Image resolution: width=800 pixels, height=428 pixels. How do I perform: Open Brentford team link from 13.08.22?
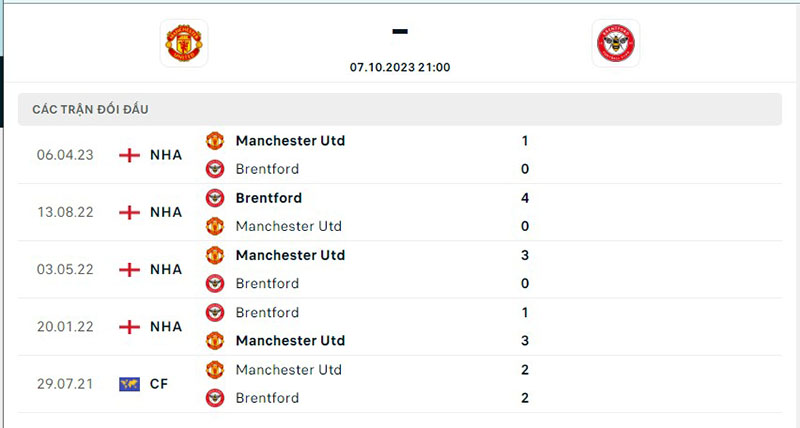pyautogui.click(x=268, y=198)
